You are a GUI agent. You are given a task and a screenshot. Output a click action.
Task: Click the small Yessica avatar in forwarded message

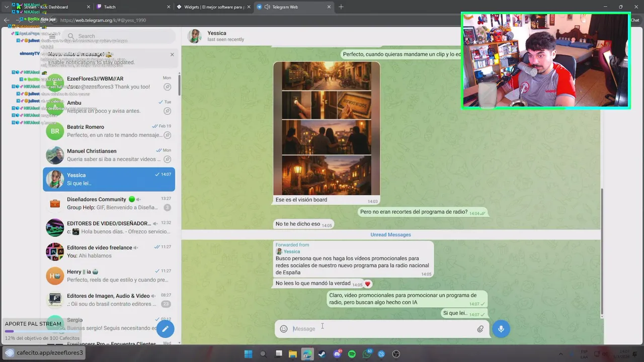279,251
